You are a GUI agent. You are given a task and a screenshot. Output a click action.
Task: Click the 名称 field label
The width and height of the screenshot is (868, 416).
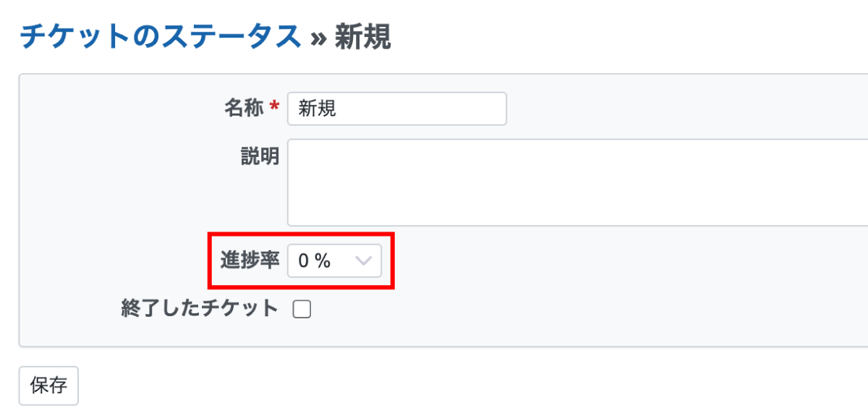coord(243,109)
